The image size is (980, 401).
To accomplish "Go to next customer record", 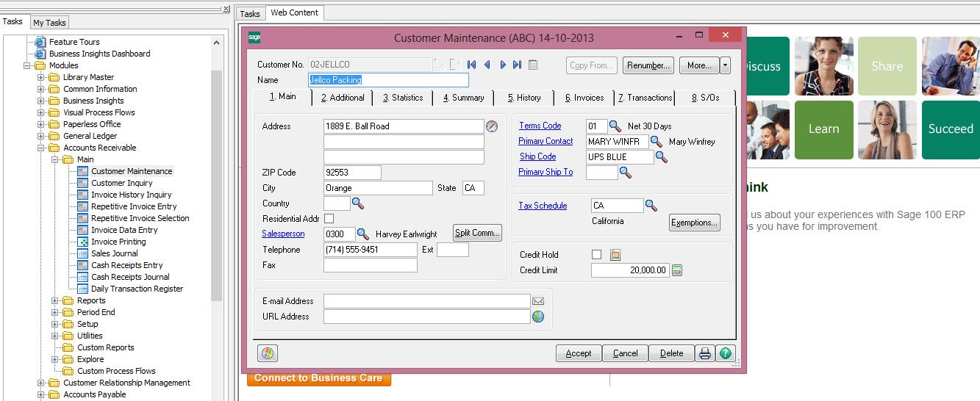I will [503, 65].
